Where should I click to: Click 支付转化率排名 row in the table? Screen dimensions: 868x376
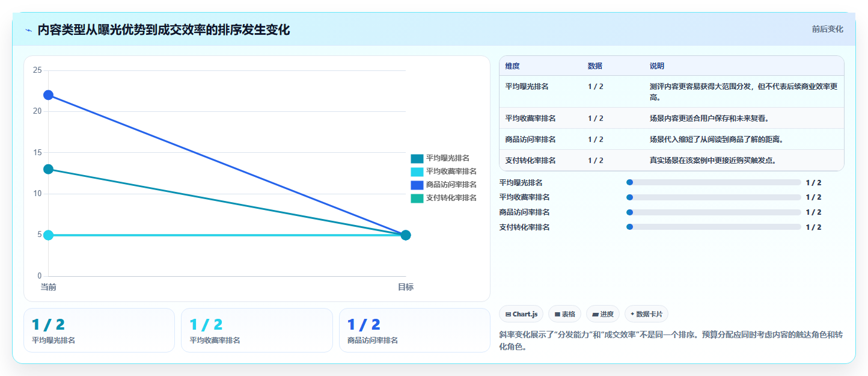(x=671, y=160)
